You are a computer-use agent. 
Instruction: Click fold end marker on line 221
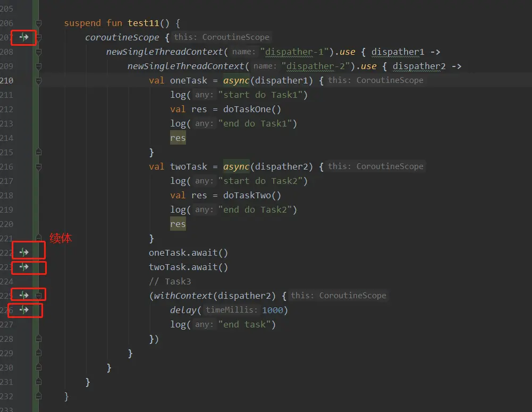39,238
